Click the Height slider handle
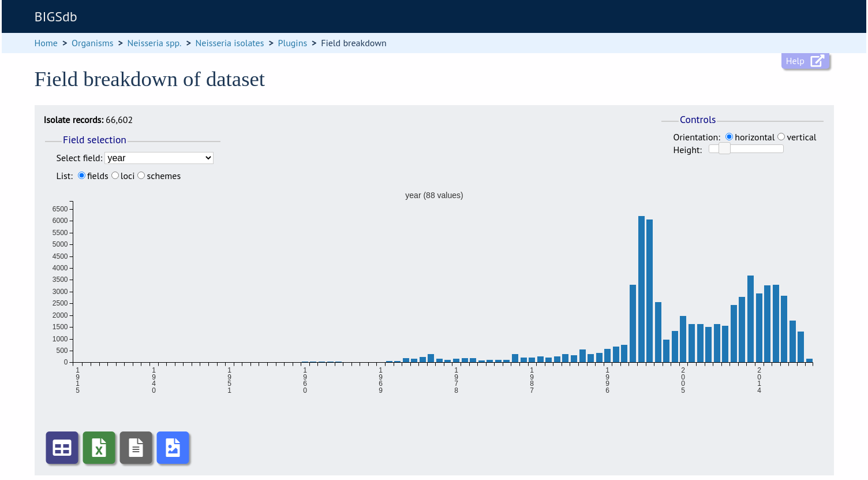Viewport: 868px width, 480px height. [725, 148]
